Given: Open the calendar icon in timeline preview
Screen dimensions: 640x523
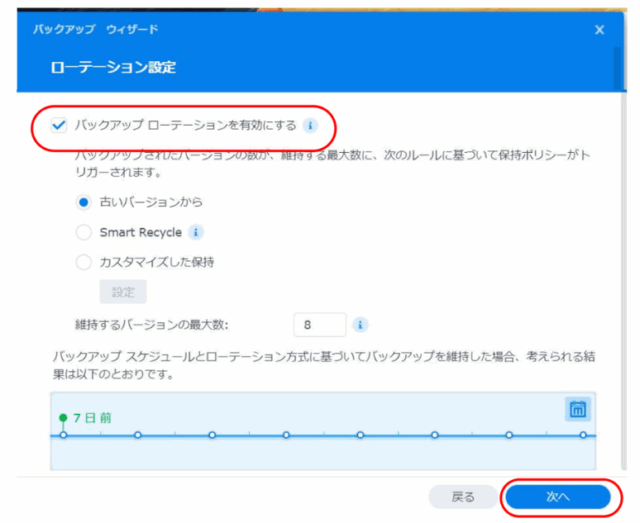Looking at the screenshot, I should click(x=577, y=409).
